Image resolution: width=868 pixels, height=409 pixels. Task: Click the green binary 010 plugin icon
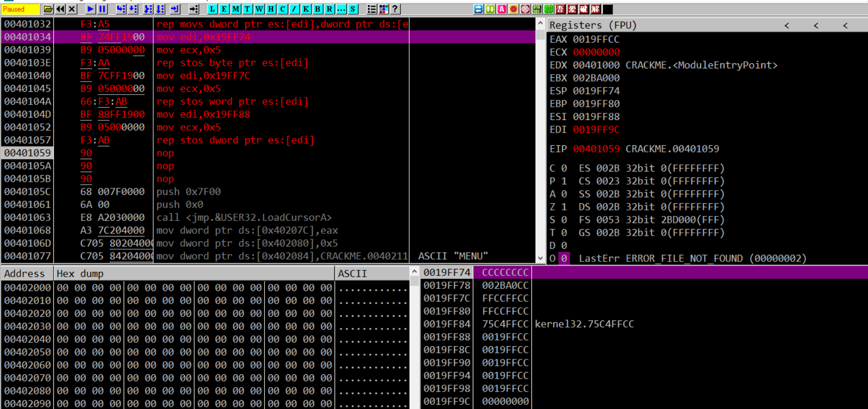pos(537,9)
